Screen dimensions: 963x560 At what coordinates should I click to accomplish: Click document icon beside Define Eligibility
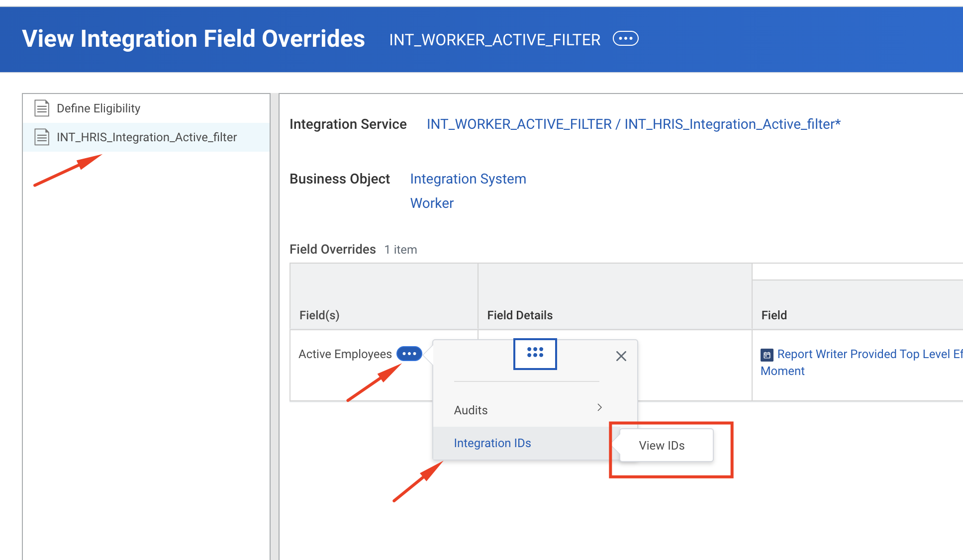[x=42, y=108]
